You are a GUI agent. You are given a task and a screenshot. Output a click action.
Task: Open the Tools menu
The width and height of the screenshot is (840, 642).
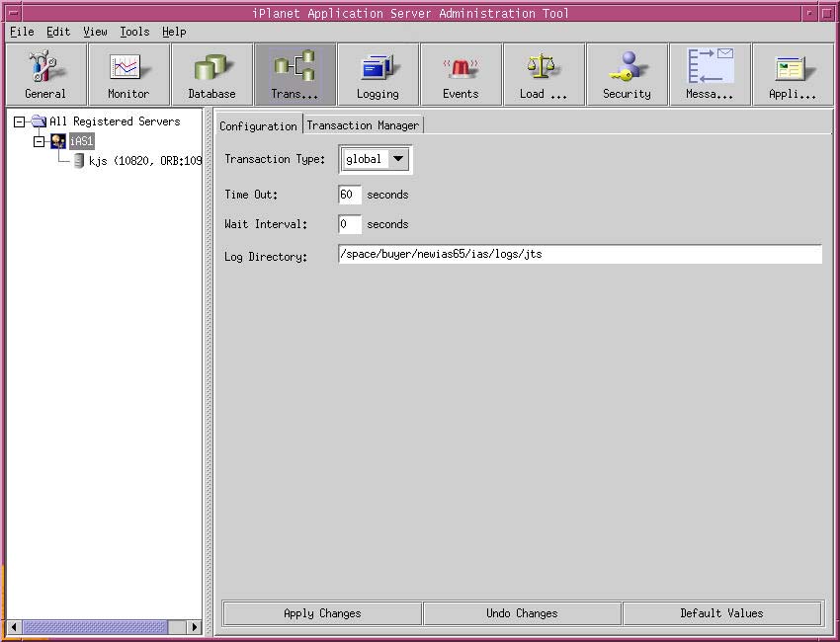click(134, 32)
